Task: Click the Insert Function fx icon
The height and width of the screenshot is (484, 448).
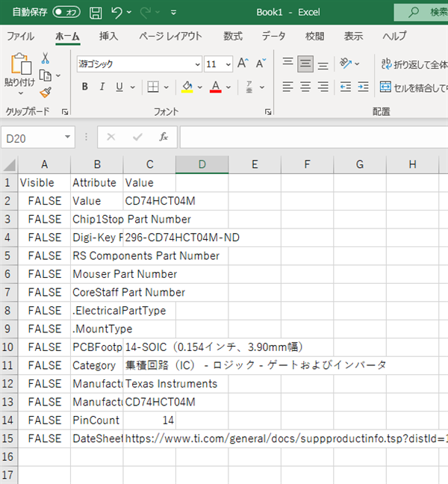Action: click(x=164, y=137)
